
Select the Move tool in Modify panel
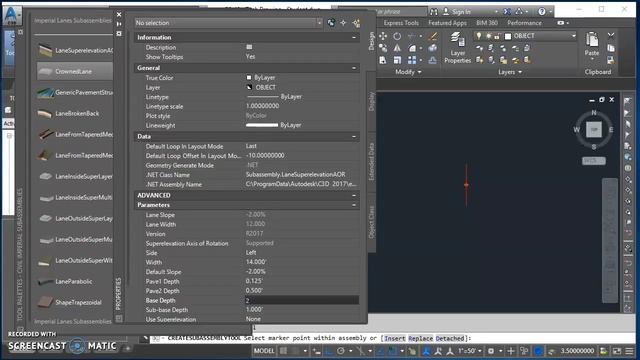pyautogui.click(x=383, y=36)
